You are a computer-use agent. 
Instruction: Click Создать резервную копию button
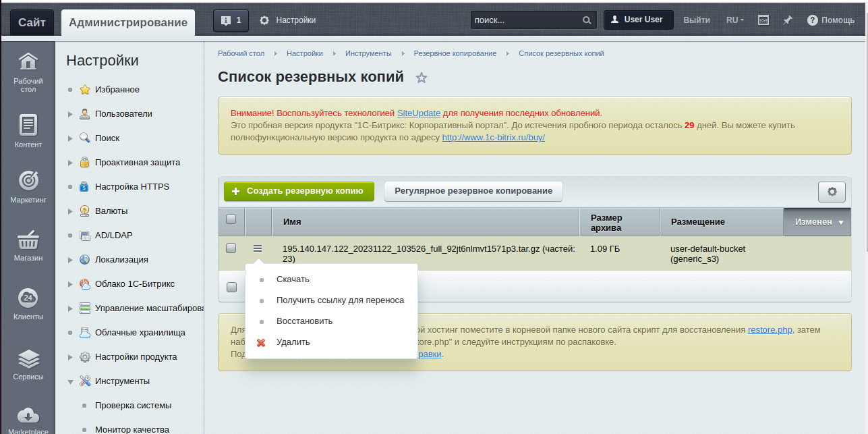tap(299, 191)
